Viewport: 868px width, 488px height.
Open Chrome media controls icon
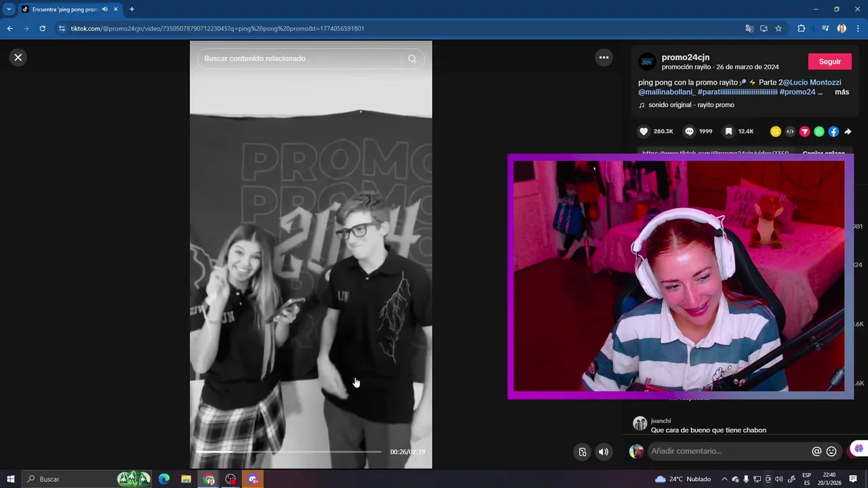[x=825, y=28]
